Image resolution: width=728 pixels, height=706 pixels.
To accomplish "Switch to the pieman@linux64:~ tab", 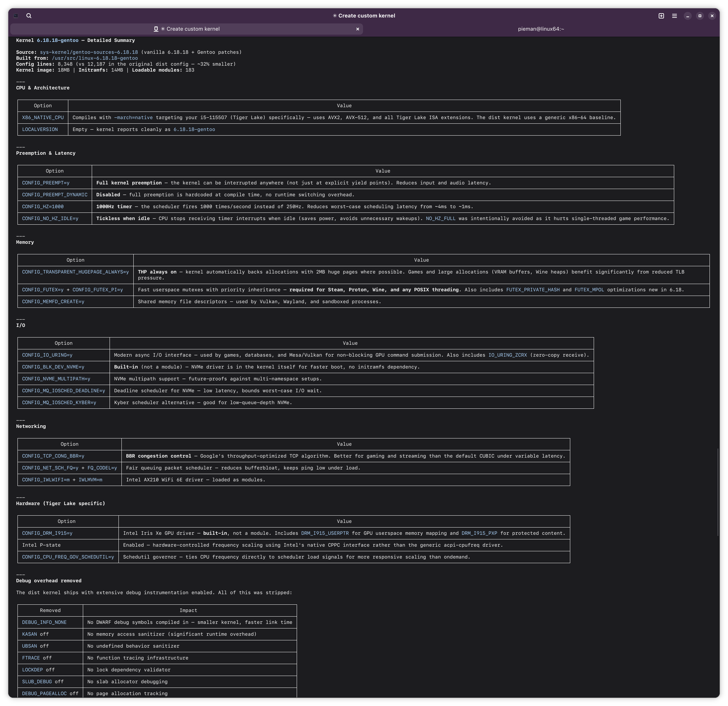I will (541, 29).
